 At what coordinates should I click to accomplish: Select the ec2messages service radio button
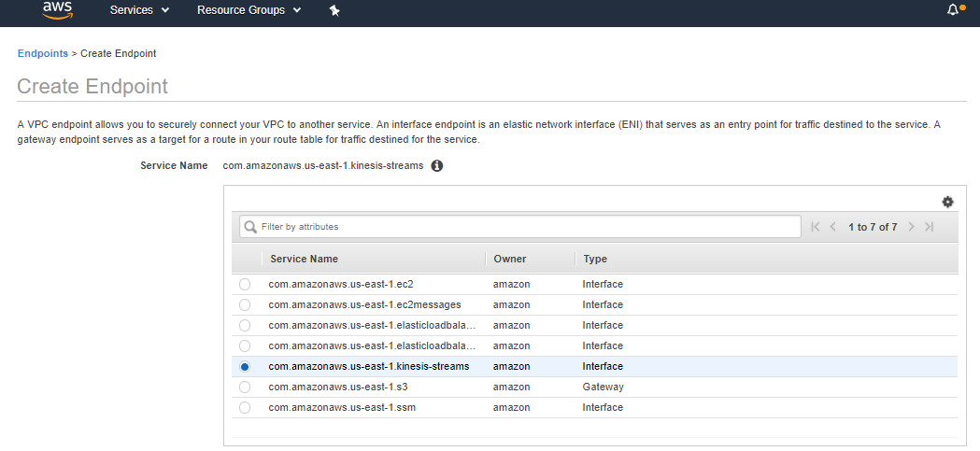coord(245,304)
